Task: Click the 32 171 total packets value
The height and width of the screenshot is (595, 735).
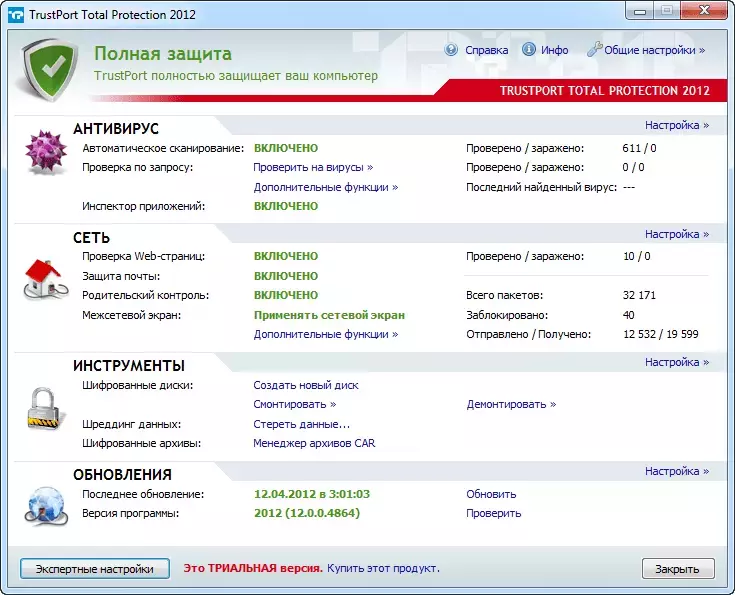Action: [x=639, y=295]
